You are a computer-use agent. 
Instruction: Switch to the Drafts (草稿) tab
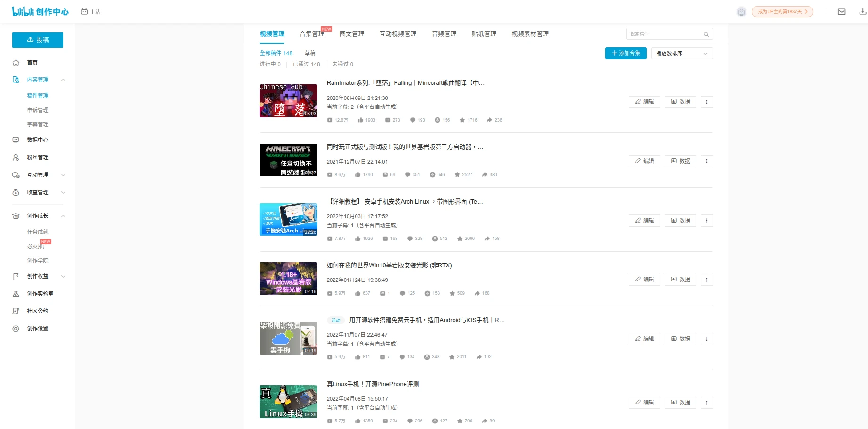click(x=310, y=53)
